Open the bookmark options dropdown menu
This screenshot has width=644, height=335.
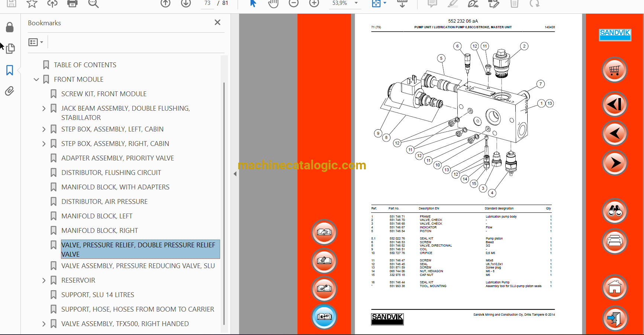(x=36, y=42)
